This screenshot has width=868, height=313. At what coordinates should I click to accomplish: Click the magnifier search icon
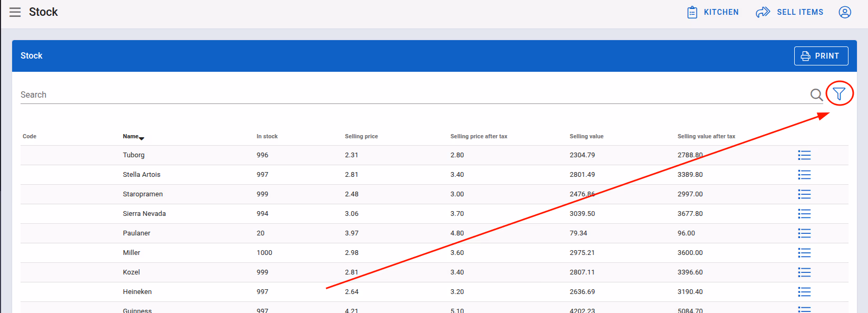[816, 94]
